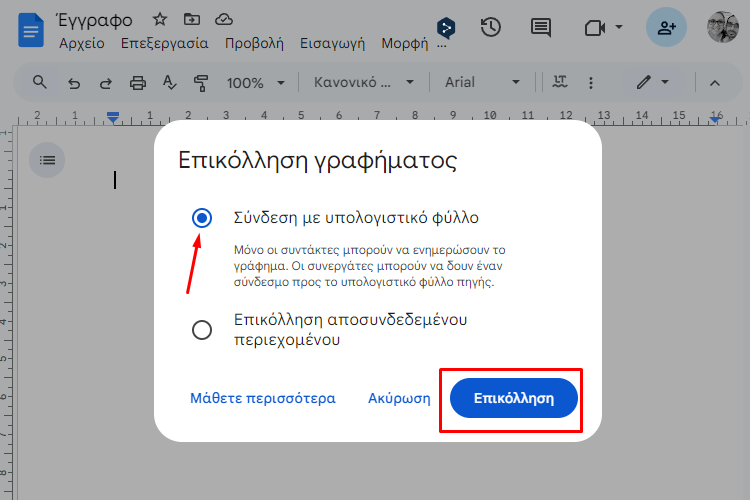Open the Επεξεργασία menu
This screenshot has height=500, width=750.
[x=165, y=44]
